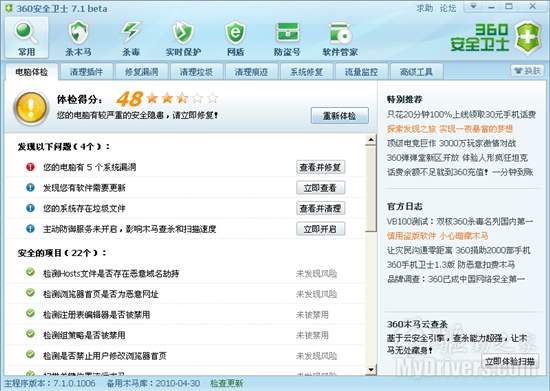Open the 杀毒 lightning icon
Image resolution: width=550 pixels, height=391 pixels.
click(x=131, y=32)
